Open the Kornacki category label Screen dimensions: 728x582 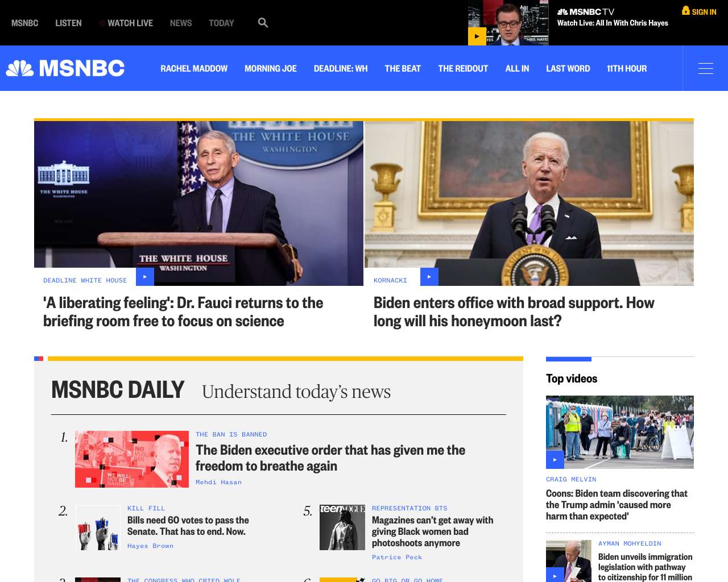(390, 280)
